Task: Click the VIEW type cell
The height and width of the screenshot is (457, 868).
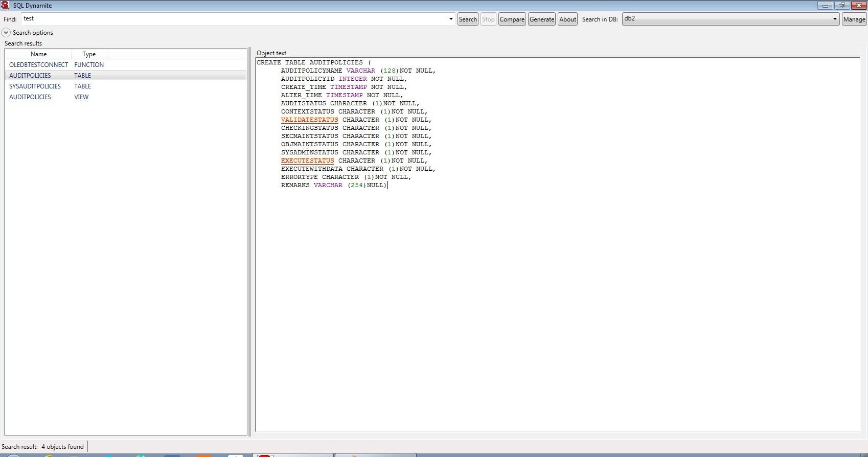Action: (x=81, y=97)
